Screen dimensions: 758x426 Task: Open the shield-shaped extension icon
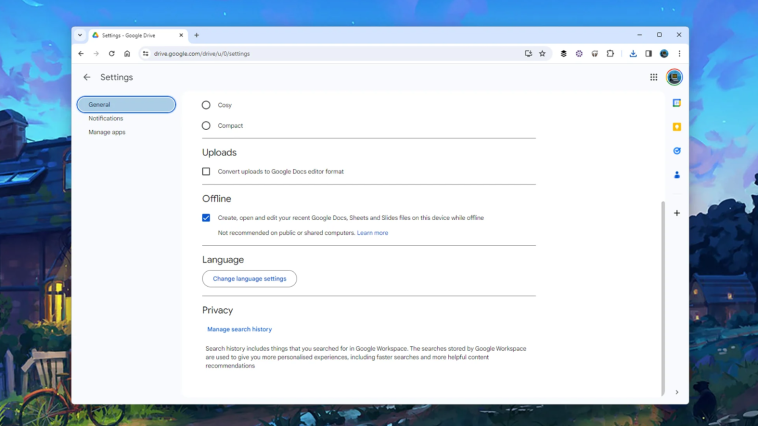point(595,54)
